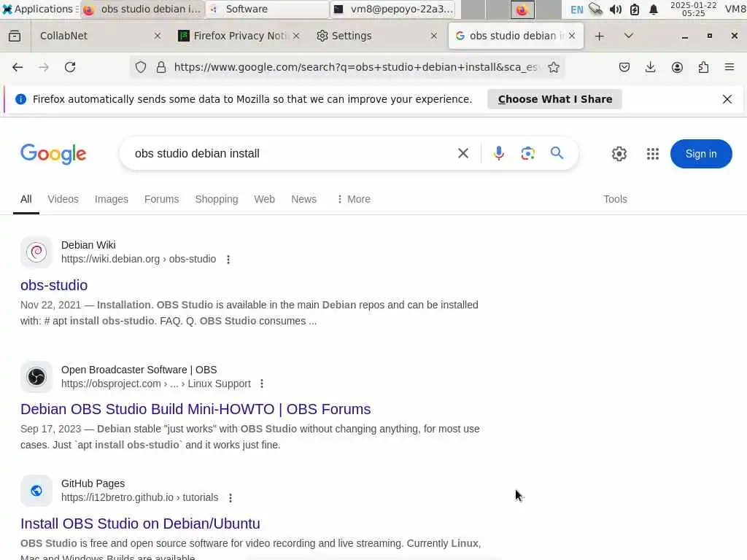Bookmark this page with the star icon

(x=553, y=67)
